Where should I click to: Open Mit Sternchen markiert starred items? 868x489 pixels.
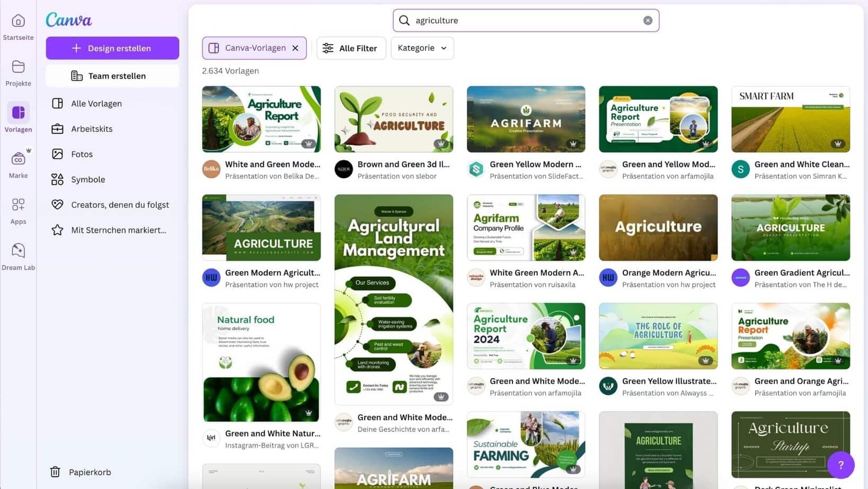pos(118,230)
